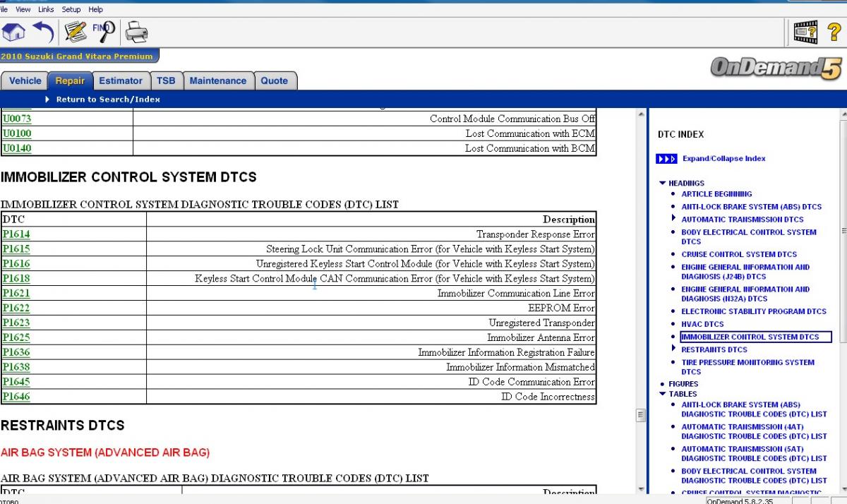This screenshot has height=504, width=847.
Task: Collapse the TABLES section in index
Action: [662, 394]
